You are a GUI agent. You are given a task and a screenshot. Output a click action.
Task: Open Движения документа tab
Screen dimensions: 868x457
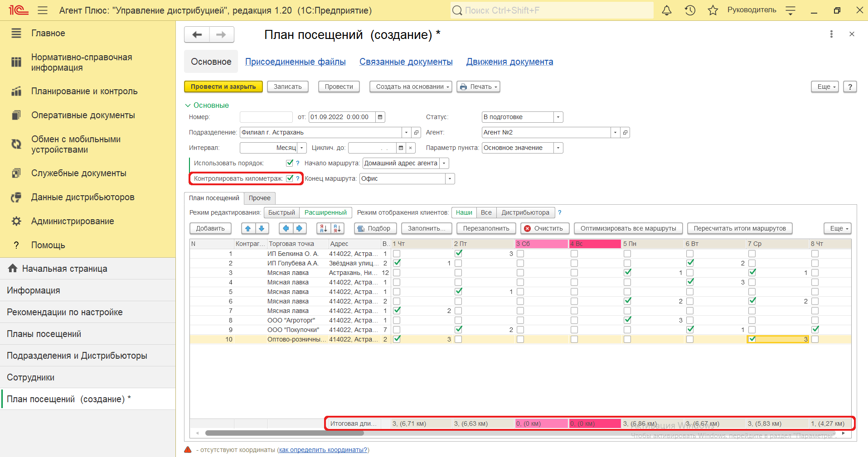pos(509,62)
